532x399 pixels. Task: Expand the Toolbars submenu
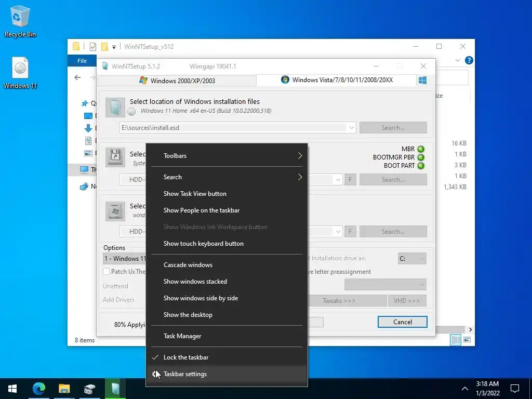tap(227, 156)
